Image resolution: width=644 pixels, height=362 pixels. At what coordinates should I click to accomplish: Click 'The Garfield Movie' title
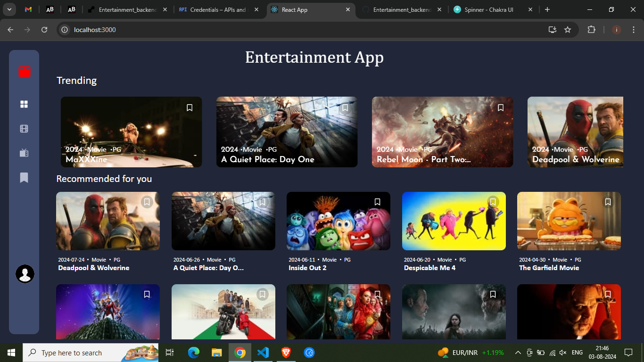549,268
